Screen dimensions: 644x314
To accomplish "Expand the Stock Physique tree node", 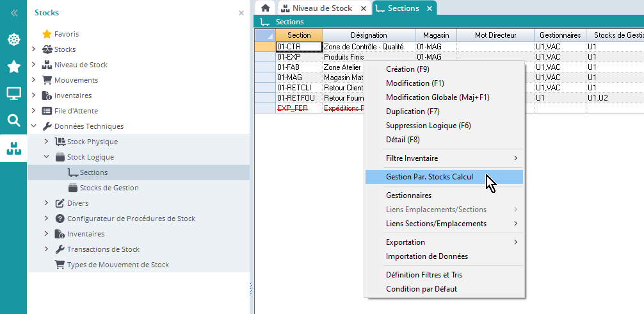I will [47, 142].
